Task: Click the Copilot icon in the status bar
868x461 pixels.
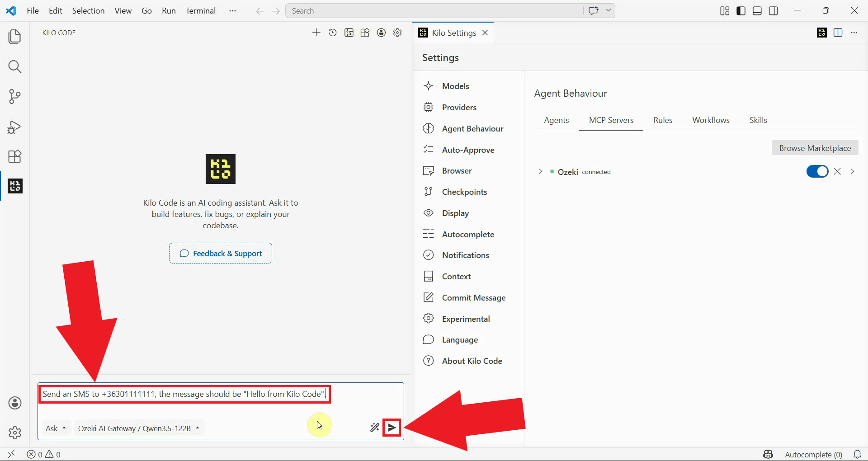Action: click(x=768, y=454)
